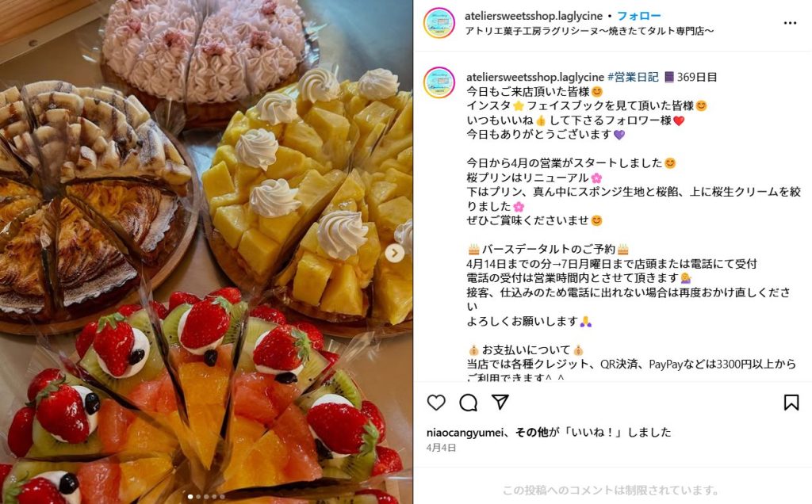Click the フォロー follow button
Viewport: 812px width, 504px height.
(x=638, y=16)
